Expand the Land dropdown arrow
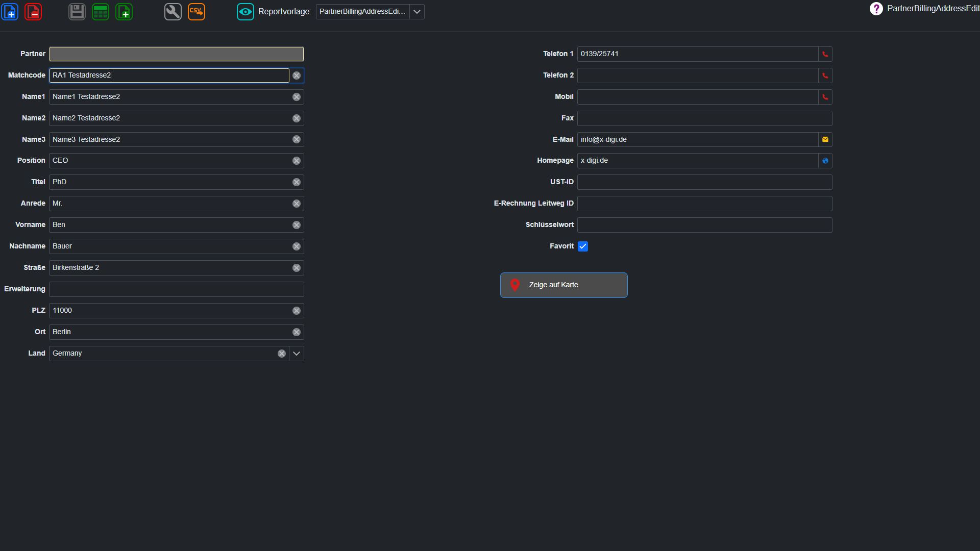980x551 pixels. tap(297, 354)
